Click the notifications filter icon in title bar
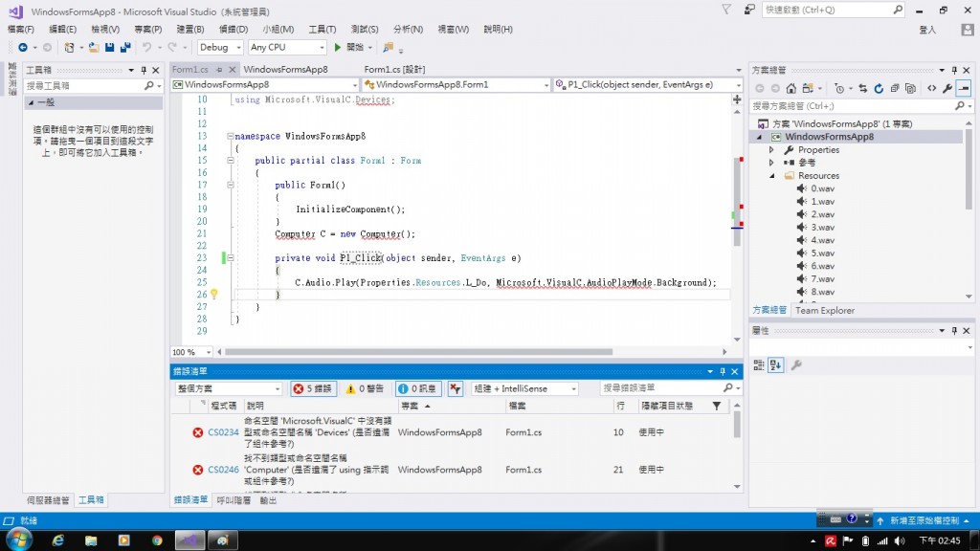The image size is (980, 551). click(726, 10)
